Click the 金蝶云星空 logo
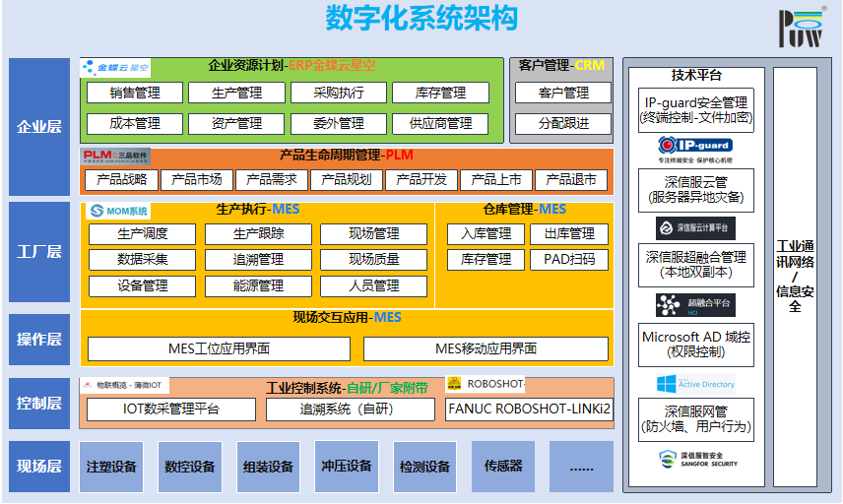Viewport: 843px width, 504px height. tap(115, 68)
